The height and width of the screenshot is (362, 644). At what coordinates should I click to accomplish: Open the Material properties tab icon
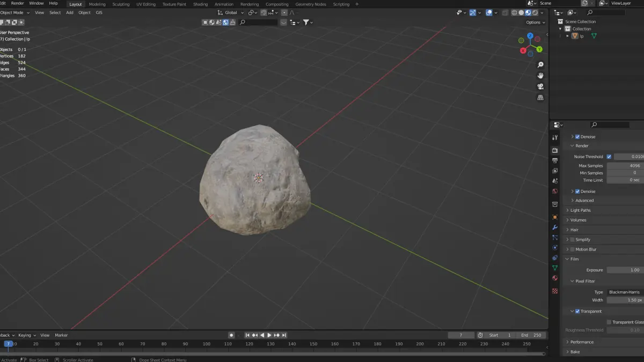click(555, 278)
